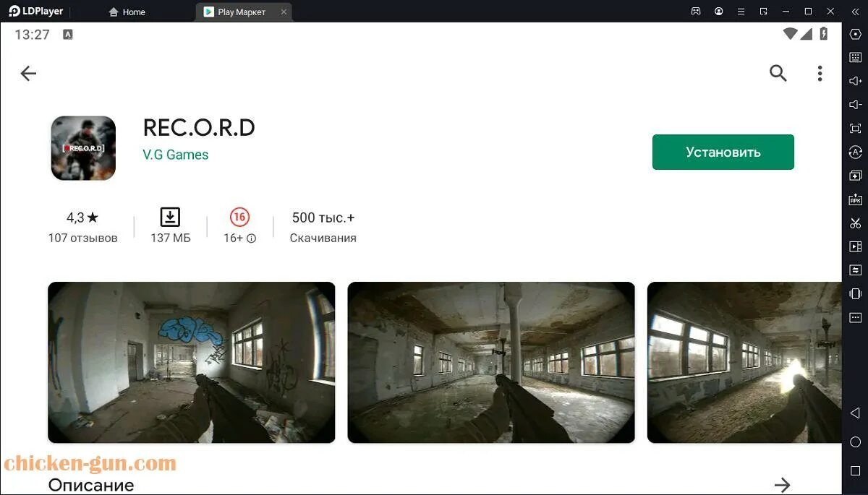The image size is (868, 495).
Task: Toggle fullscreen in the sidebar
Action: pos(855,129)
